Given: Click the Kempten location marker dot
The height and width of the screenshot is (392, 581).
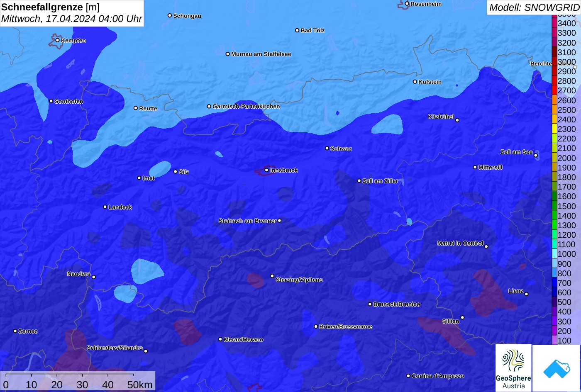Looking at the screenshot, I should coord(57,40).
